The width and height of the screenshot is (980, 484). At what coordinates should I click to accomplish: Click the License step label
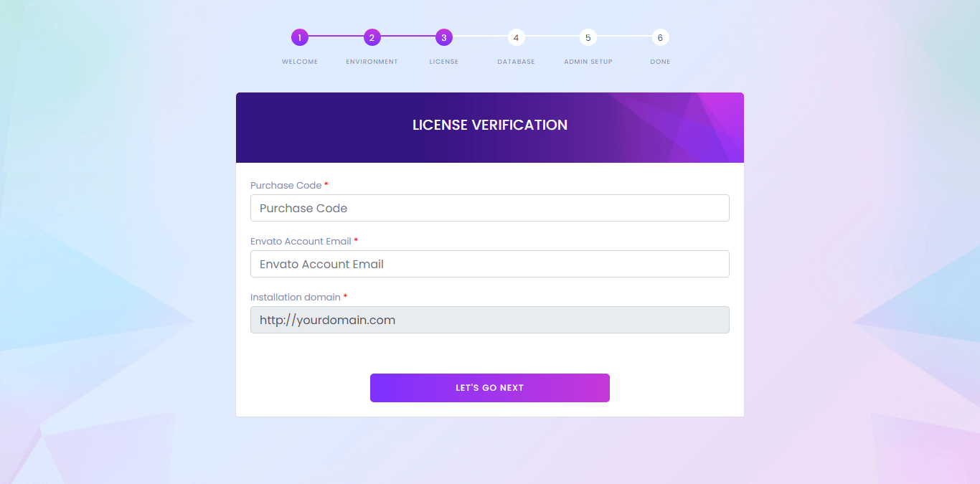point(444,62)
